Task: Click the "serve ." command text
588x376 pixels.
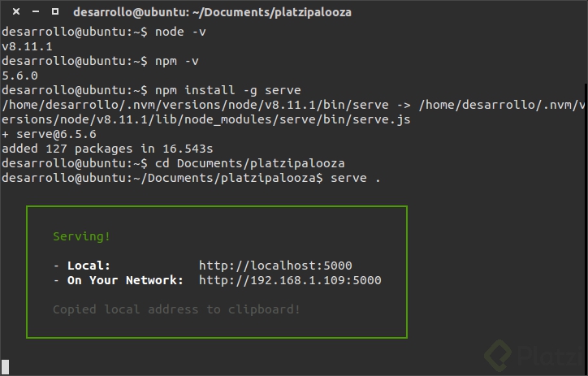Action: (x=356, y=178)
